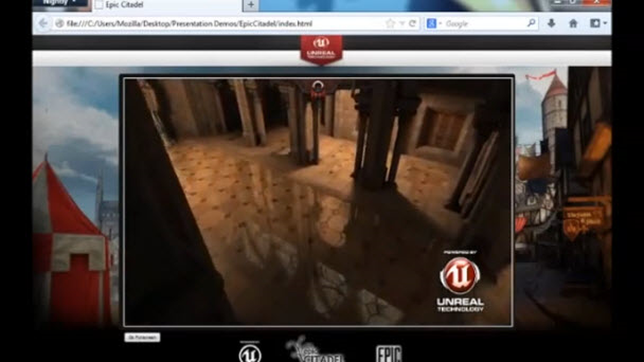Click the Unreal logo in the page footer
The image size is (644, 362).
250,352
